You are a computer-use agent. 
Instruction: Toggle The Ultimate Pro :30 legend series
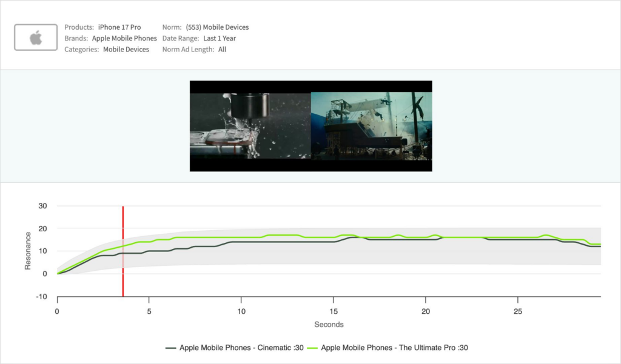pos(394,348)
